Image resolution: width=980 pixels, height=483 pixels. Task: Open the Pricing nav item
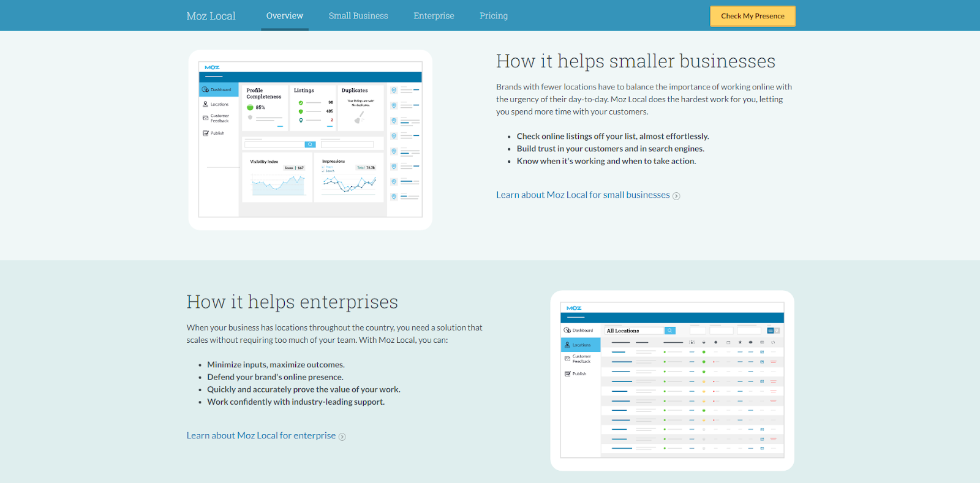tap(494, 16)
